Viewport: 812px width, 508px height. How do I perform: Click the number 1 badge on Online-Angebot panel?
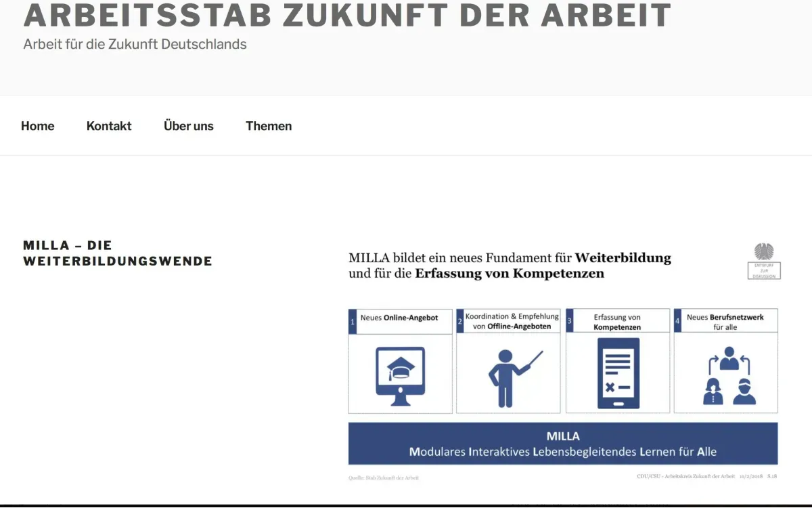[x=353, y=321]
